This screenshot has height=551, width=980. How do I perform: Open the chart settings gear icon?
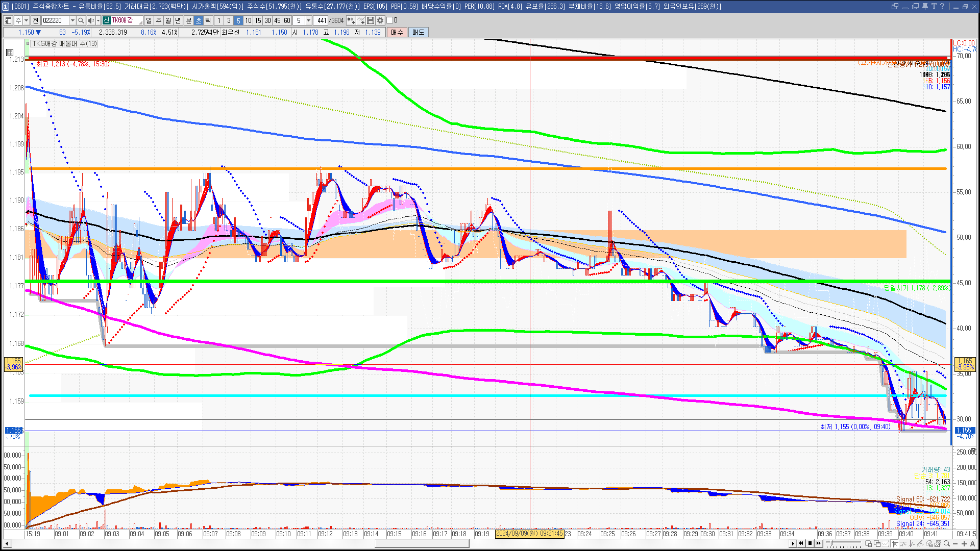click(x=380, y=20)
